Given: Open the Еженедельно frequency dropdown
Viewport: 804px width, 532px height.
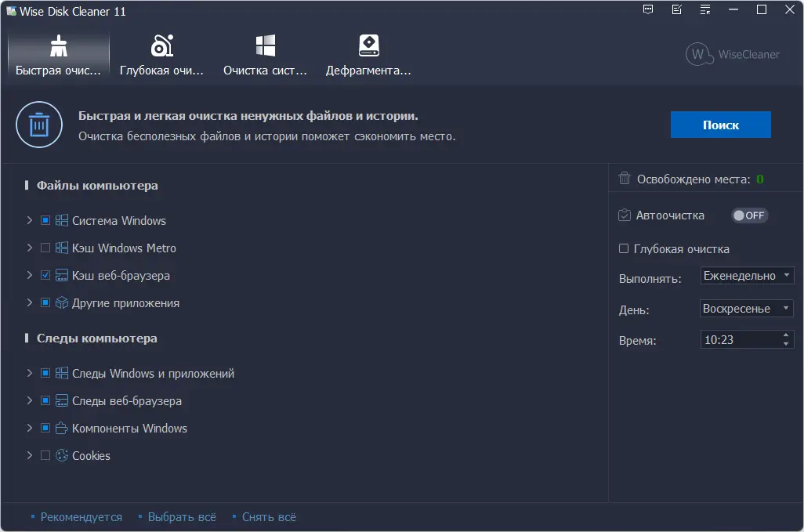Looking at the screenshot, I should 747,276.
